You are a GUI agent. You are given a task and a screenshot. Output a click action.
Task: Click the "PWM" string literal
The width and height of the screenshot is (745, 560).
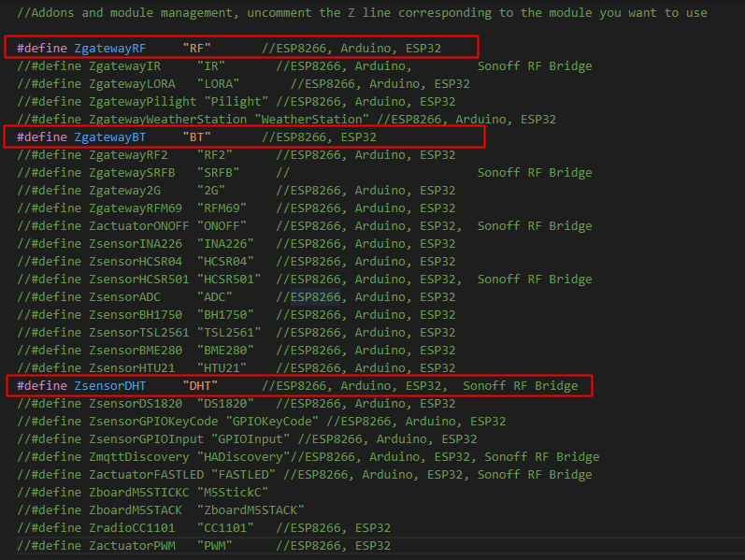pyautogui.click(x=214, y=545)
